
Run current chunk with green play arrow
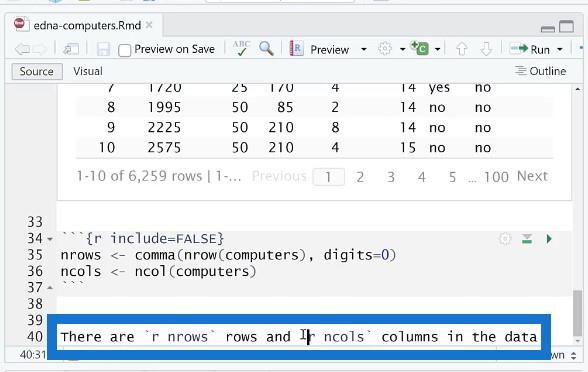(x=549, y=239)
